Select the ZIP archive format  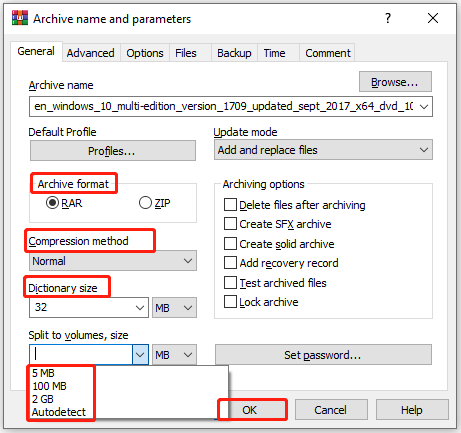click(x=155, y=203)
